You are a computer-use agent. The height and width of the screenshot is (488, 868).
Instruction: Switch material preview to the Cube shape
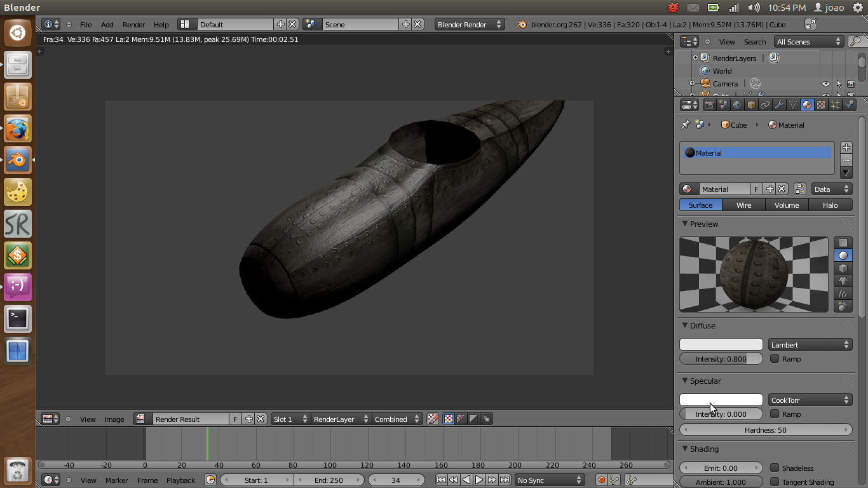843,268
